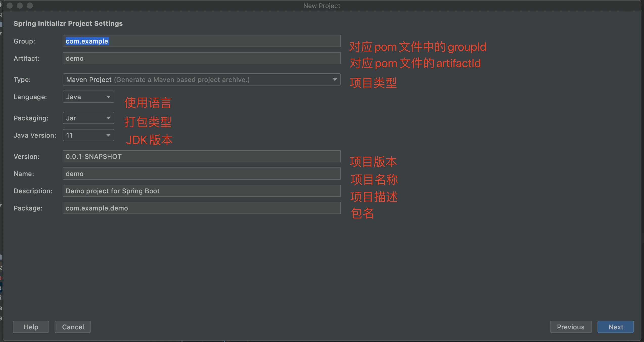Open the Type dropdown arrow
644x342 pixels.
(334, 80)
